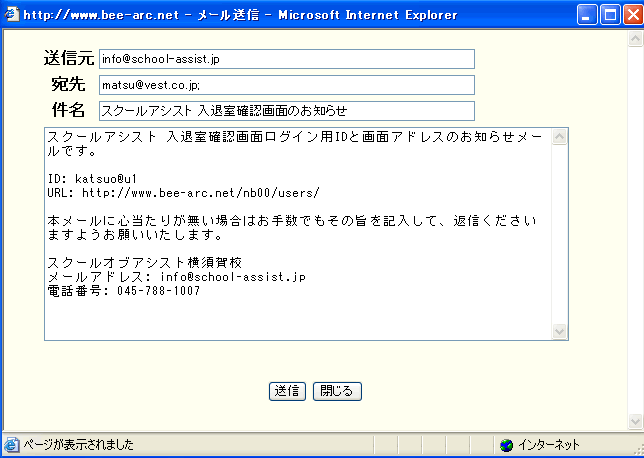Click the URL line with bee-arc.net/nb00/users/
This screenshot has height=458, width=644.
183,193
